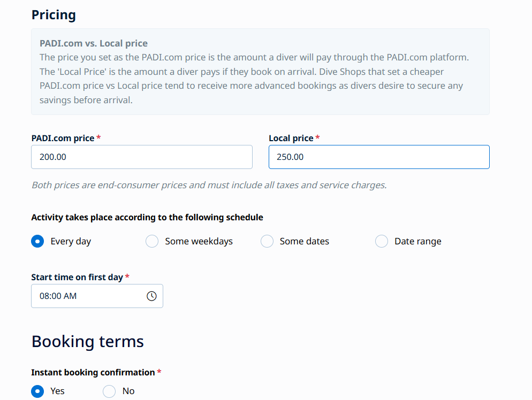Select the Every day schedule option
This screenshot has height=400, width=532.
coord(37,241)
